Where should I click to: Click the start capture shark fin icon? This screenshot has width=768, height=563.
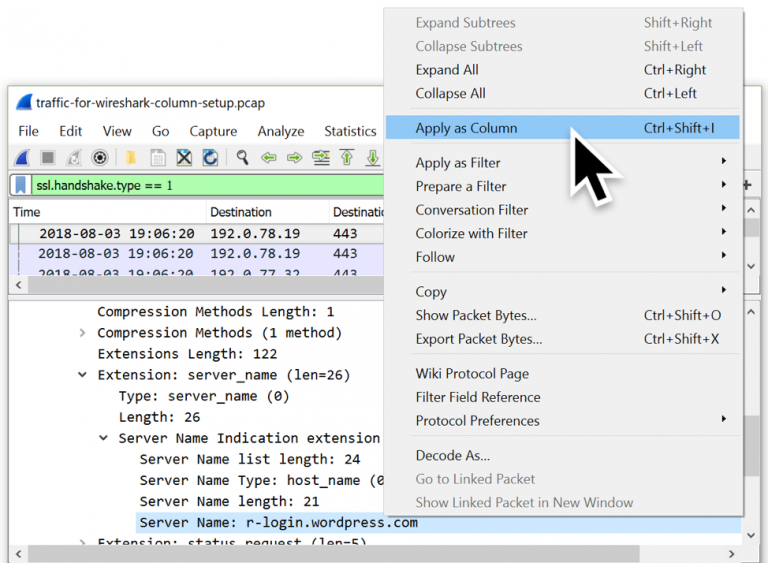point(22,158)
